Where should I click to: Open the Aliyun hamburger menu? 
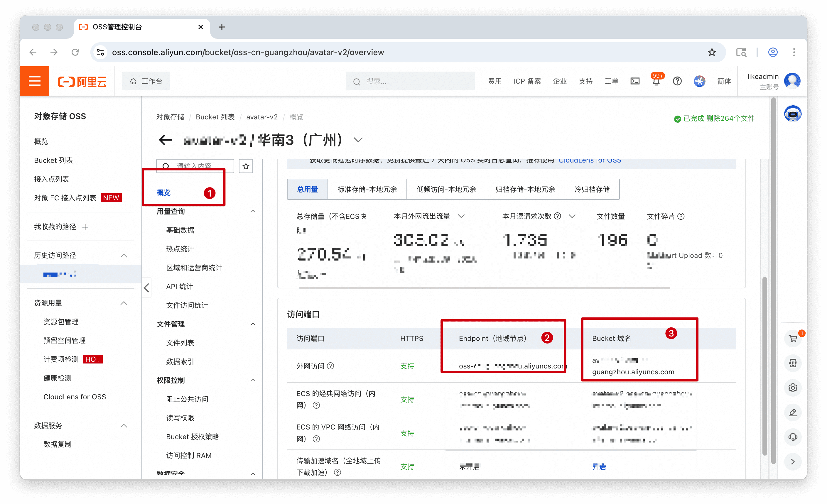[35, 81]
